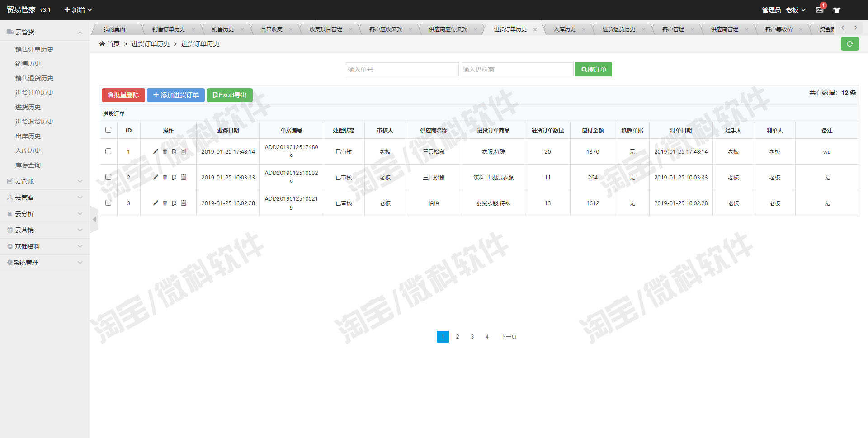
Task: Click the 输入单号 input field
Action: click(x=402, y=70)
